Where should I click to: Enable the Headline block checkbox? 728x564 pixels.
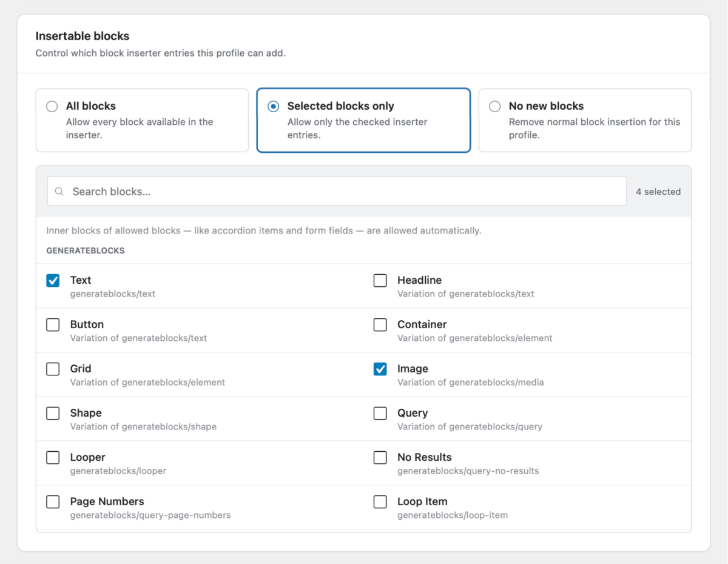380,280
